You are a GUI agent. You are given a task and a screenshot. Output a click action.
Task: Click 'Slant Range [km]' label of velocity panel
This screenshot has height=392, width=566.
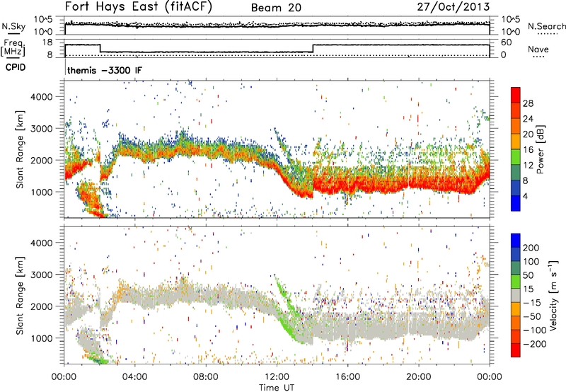click(x=20, y=296)
